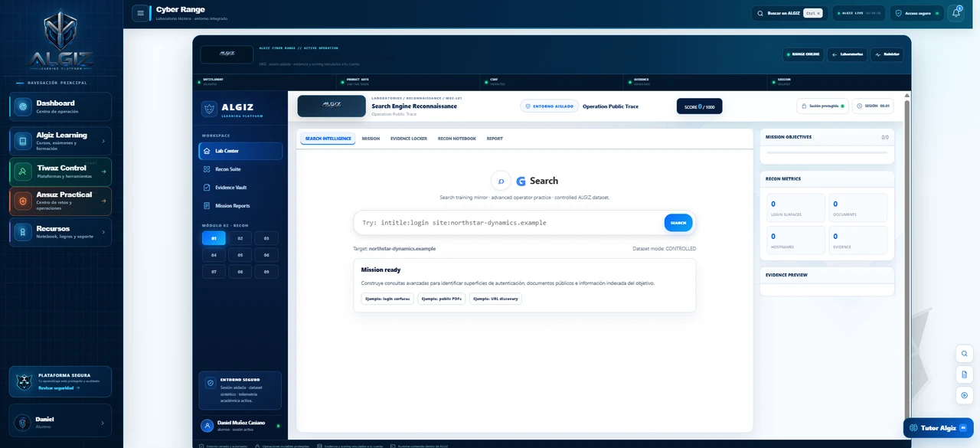Select module lab 08
The width and height of the screenshot is (980, 448).
pyautogui.click(x=240, y=271)
